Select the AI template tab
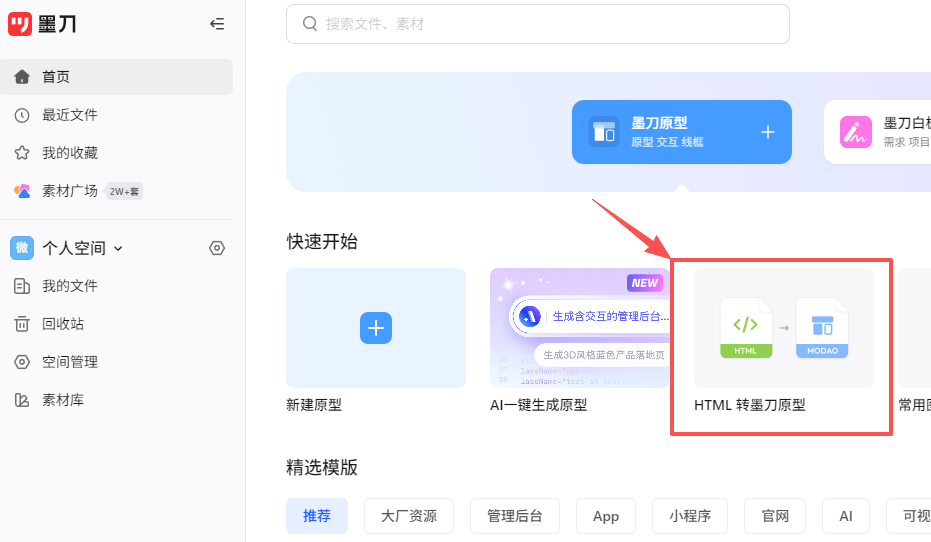 point(846,516)
